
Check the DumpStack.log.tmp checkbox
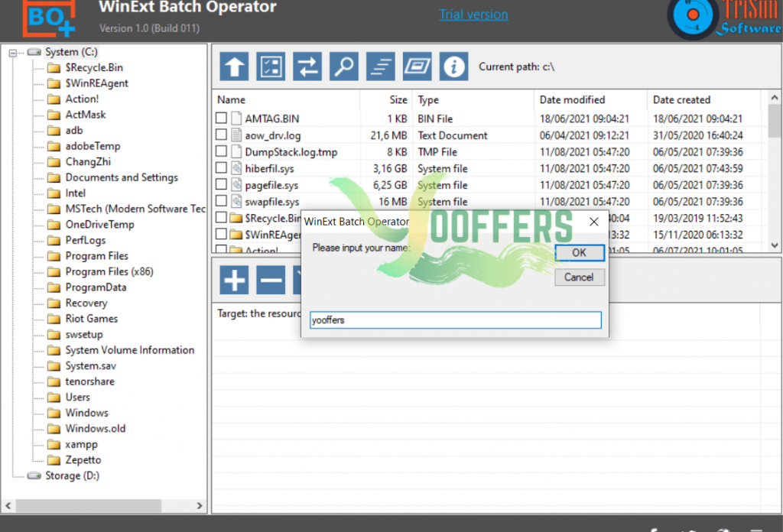[221, 151]
